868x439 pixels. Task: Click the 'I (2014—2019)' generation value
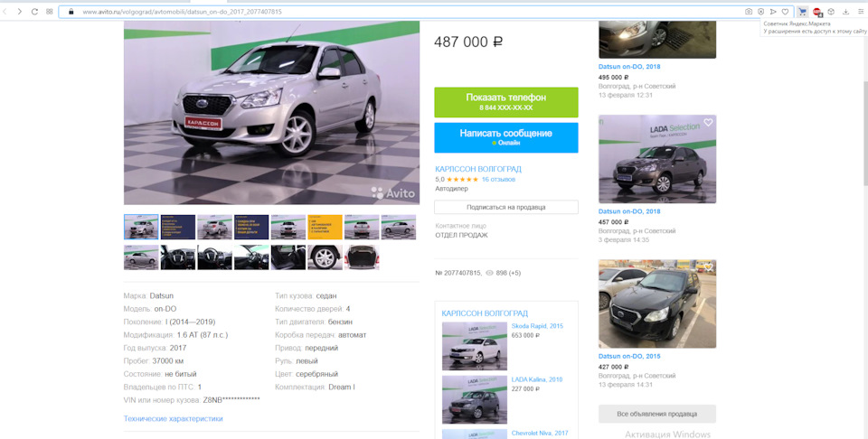(191, 322)
